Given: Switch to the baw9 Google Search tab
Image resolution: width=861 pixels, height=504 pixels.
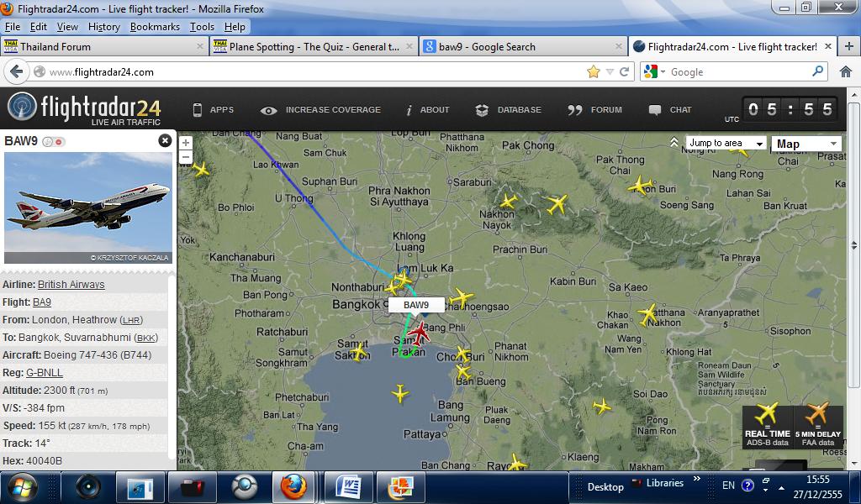Looking at the screenshot, I should (523, 46).
